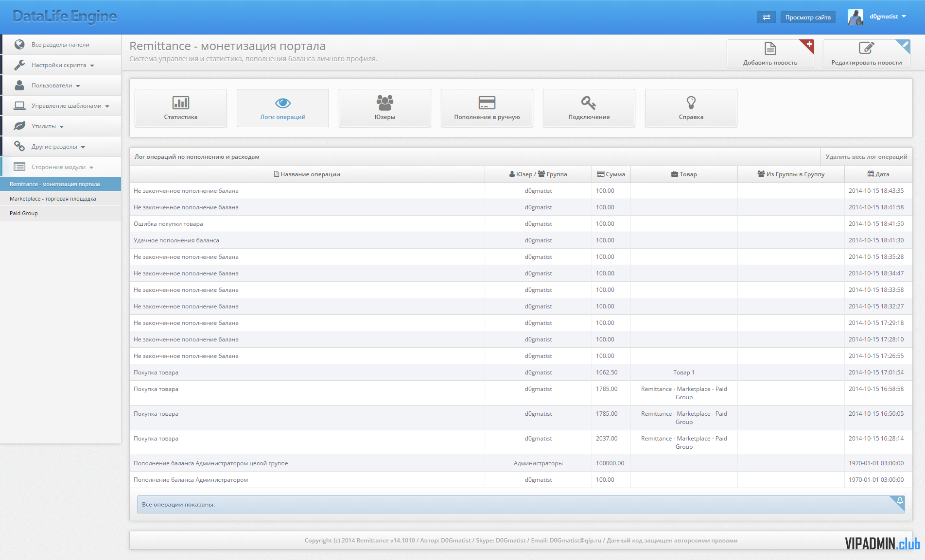Viewport: 925px width, 560px height.
Task: Click the date 2014-10-15 16:50:05
Action: (x=876, y=414)
